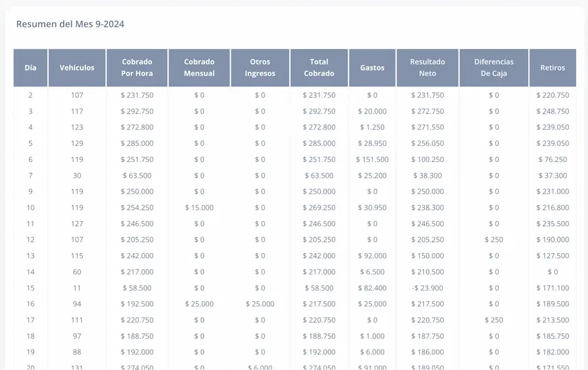Click the $ 25.000 Otros Ingresos value
The width and height of the screenshot is (588, 370).
[260, 304]
